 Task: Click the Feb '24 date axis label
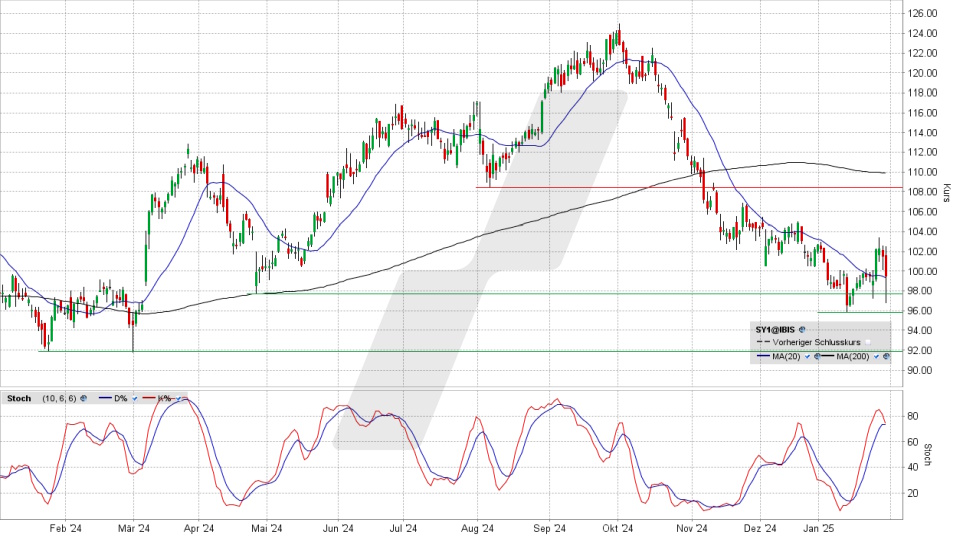(66, 528)
